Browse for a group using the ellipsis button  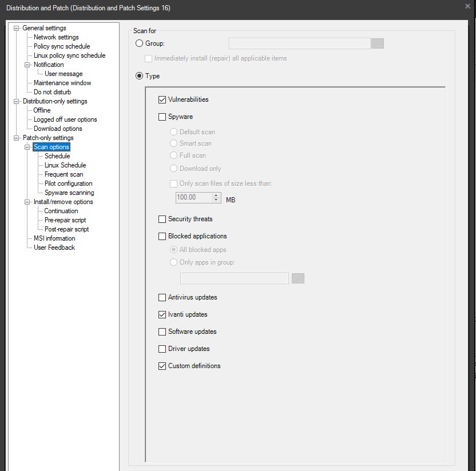click(377, 43)
